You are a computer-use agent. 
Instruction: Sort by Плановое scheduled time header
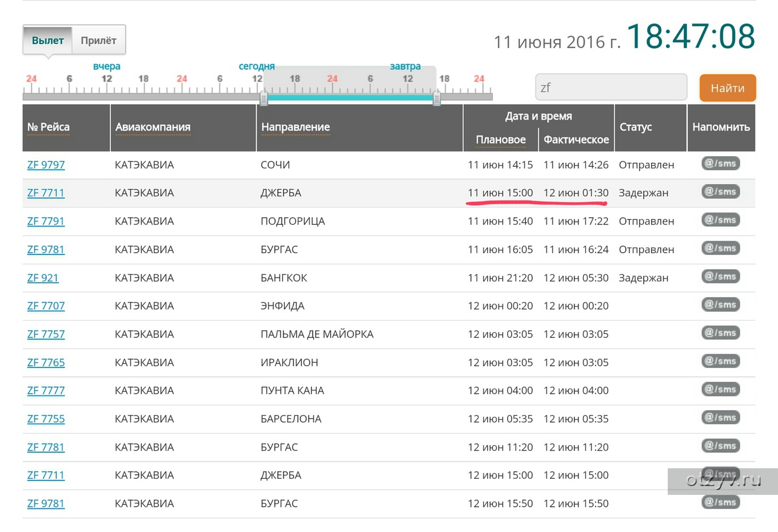pyautogui.click(x=500, y=140)
